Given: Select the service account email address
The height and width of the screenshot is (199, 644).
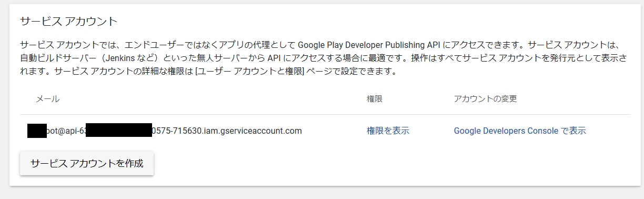Looking at the screenshot, I should 165,131.
